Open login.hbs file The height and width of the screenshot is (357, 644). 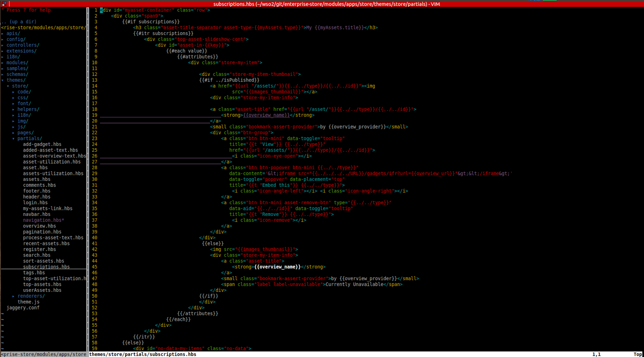click(x=35, y=203)
